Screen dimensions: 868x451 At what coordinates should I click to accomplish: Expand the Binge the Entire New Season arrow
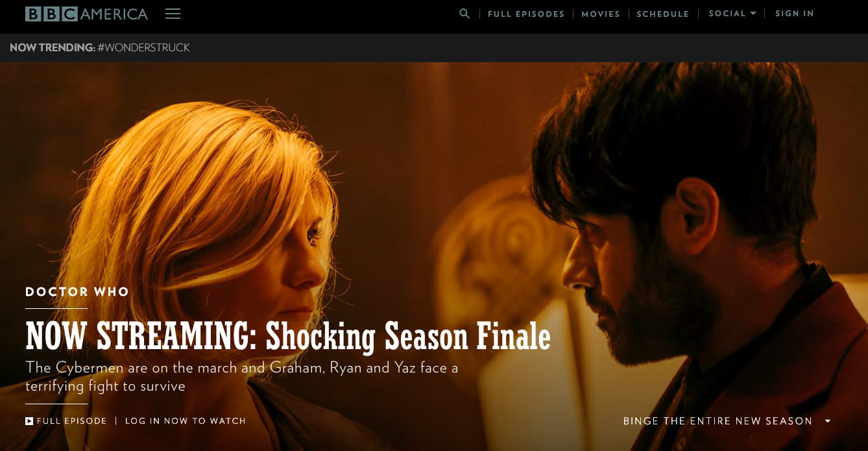click(828, 421)
